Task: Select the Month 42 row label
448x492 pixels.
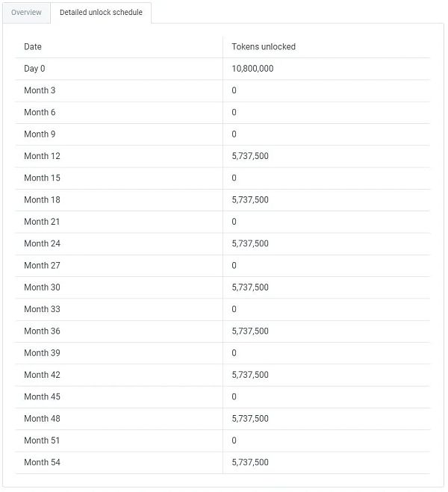Action: 42,375
